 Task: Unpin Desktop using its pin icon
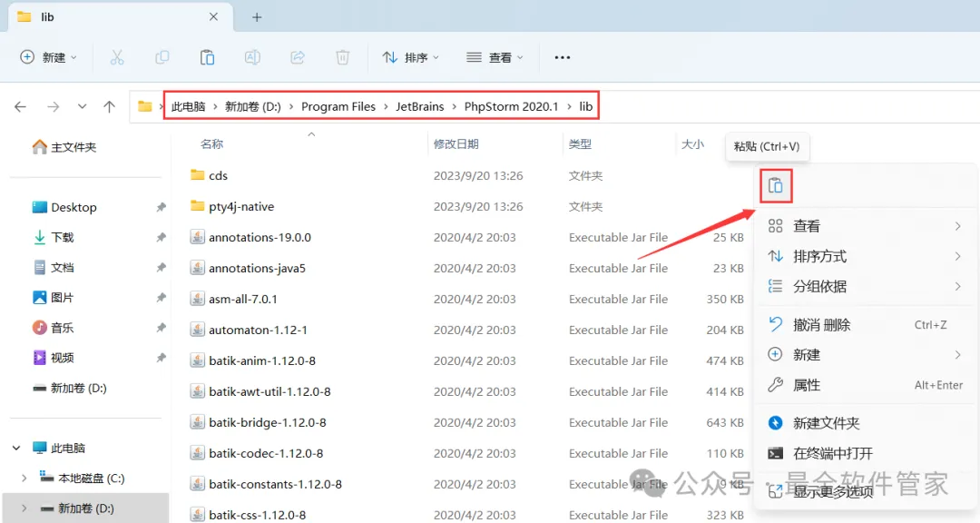pyautogui.click(x=162, y=207)
